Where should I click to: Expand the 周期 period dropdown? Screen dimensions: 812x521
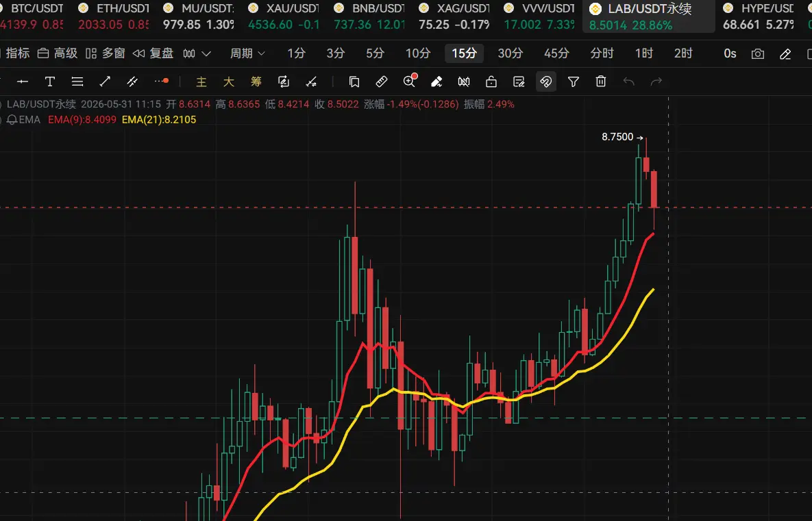click(247, 53)
